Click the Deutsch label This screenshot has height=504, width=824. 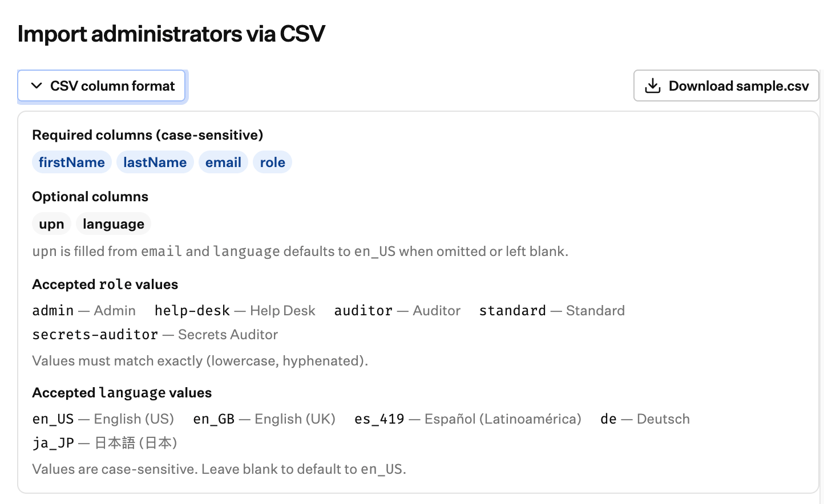coord(663,419)
